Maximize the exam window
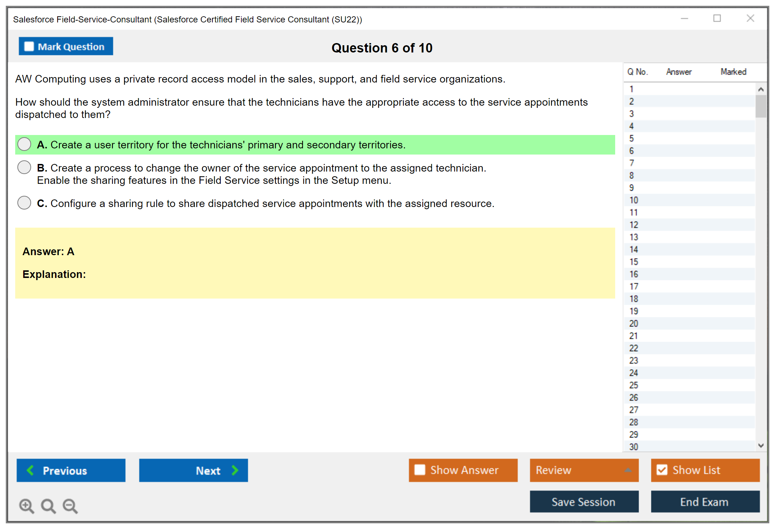 [x=717, y=18]
